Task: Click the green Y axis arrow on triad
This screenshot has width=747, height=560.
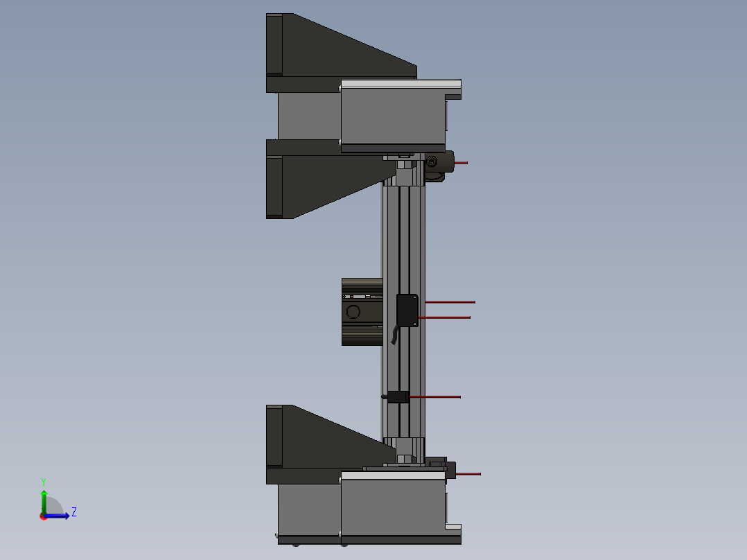Action: [x=44, y=499]
